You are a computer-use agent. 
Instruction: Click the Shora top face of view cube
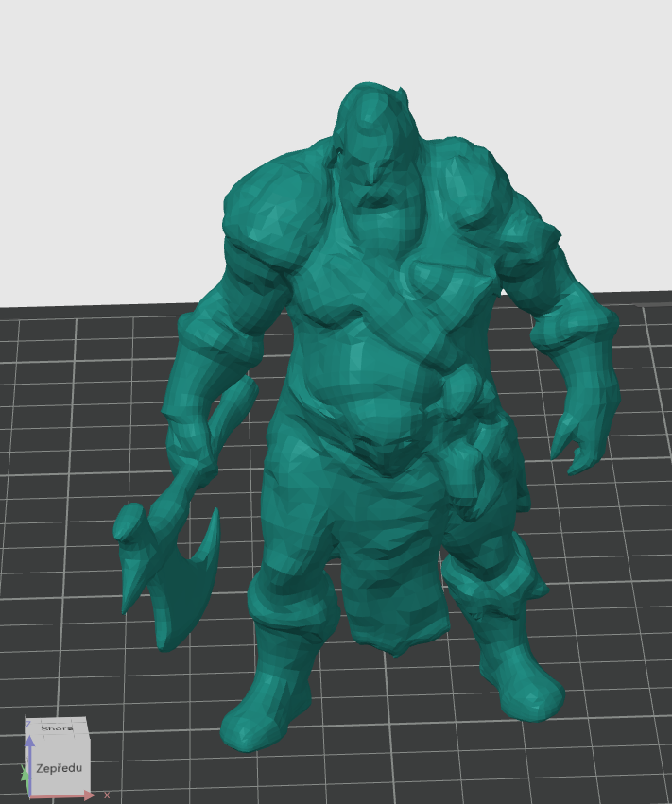[x=58, y=728]
